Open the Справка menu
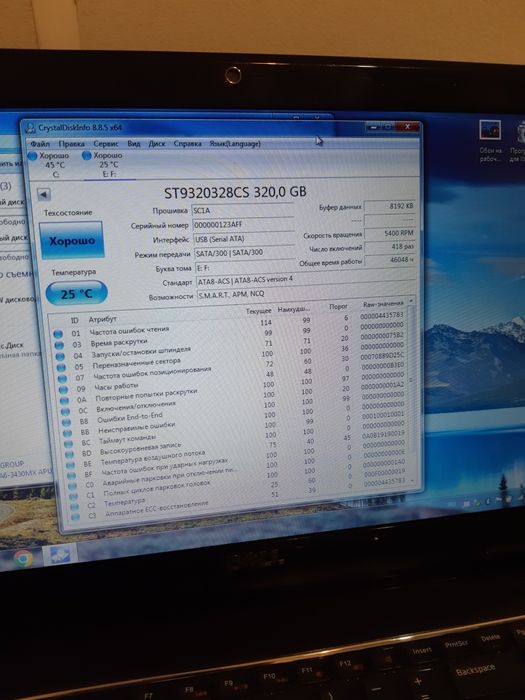Image resolution: width=525 pixels, height=700 pixels. click(188, 144)
